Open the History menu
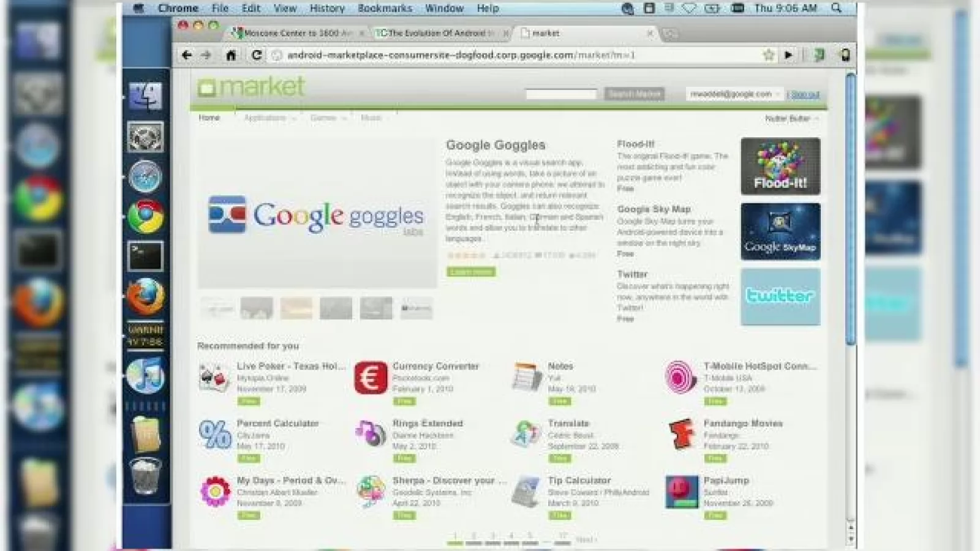 tap(327, 8)
